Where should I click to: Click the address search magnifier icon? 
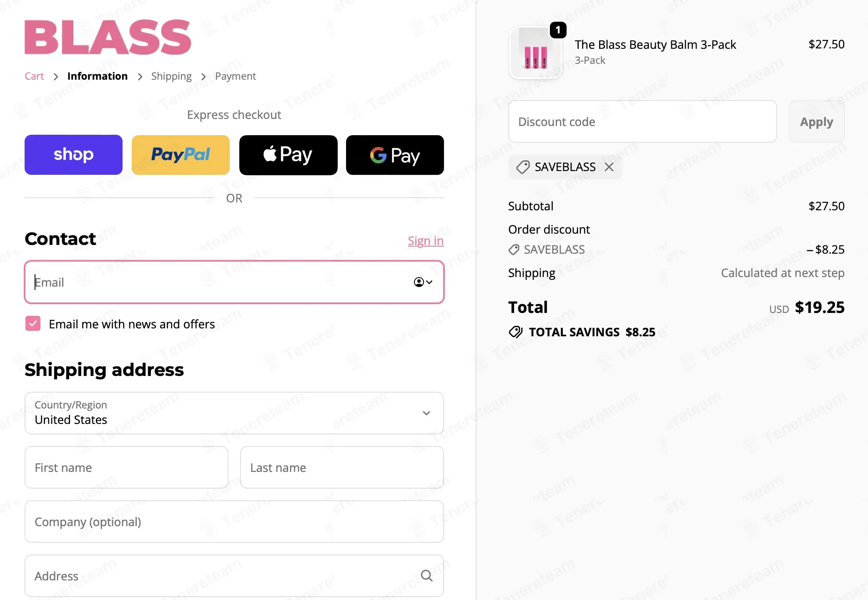(x=426, y=576)
